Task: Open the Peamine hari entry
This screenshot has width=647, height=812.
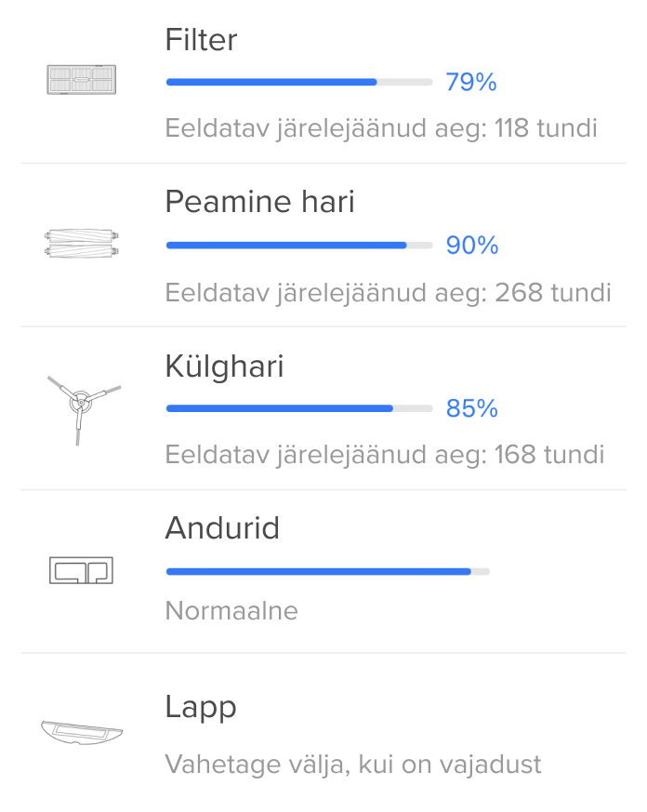Action: pos(259,202)
